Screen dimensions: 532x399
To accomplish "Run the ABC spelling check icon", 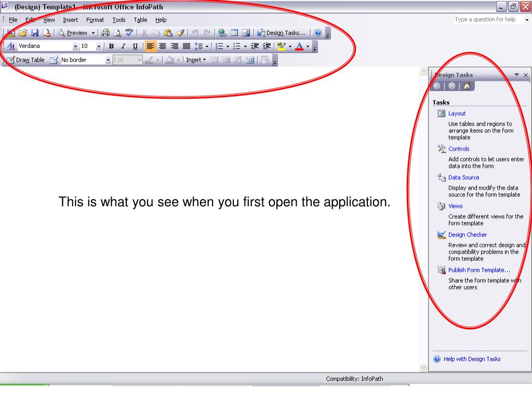I will (x=129, y=33).
